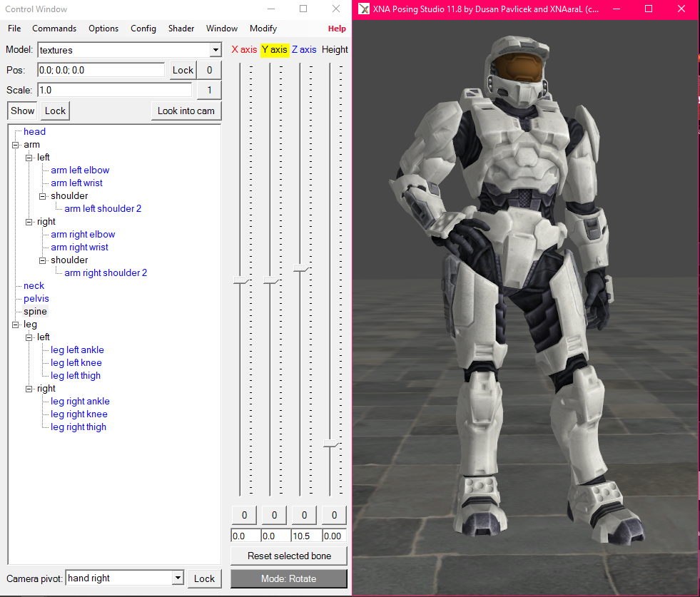Screen dimensions: 700x597
Task: Select the arm left shoulder 2 bone
Action: [x=103, y=209]
